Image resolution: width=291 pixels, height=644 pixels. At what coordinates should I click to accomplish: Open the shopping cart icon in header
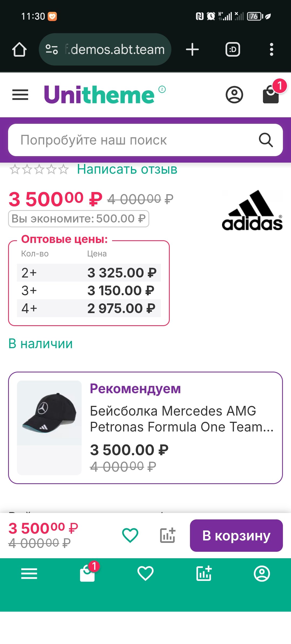[x=271, y=94]
